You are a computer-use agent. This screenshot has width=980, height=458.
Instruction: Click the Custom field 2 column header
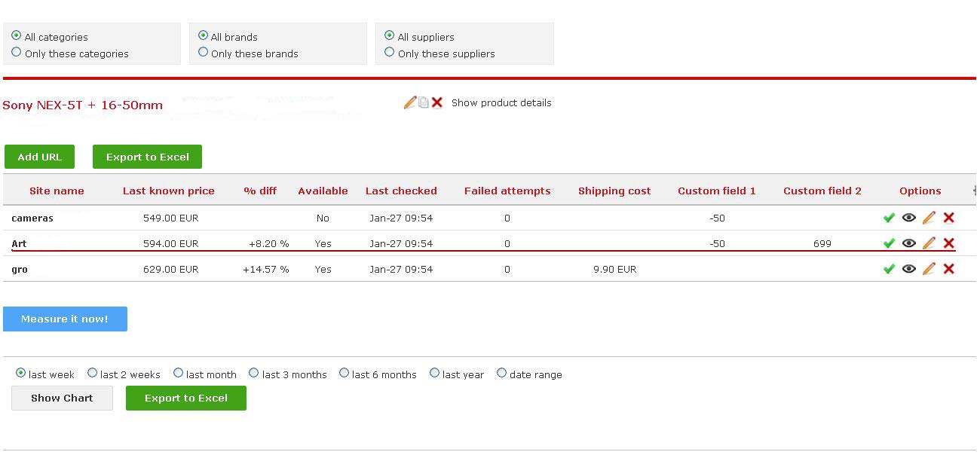(822, 191)
